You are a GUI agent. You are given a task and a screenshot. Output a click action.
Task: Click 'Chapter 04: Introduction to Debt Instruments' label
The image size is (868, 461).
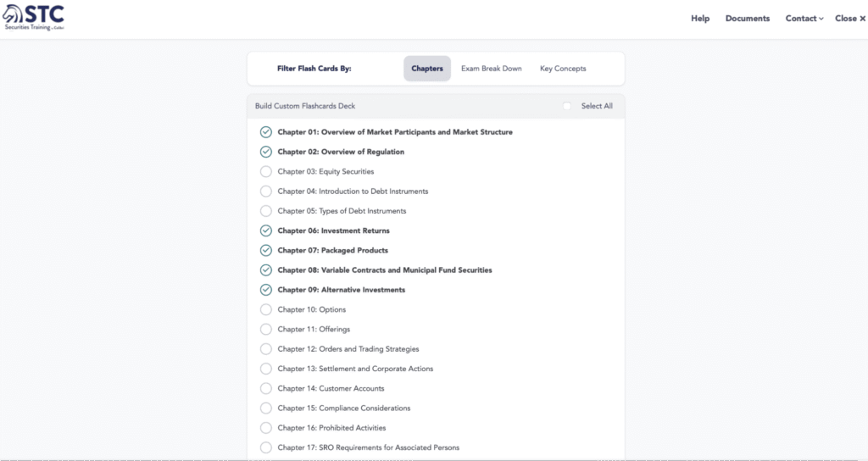point(353,191)
